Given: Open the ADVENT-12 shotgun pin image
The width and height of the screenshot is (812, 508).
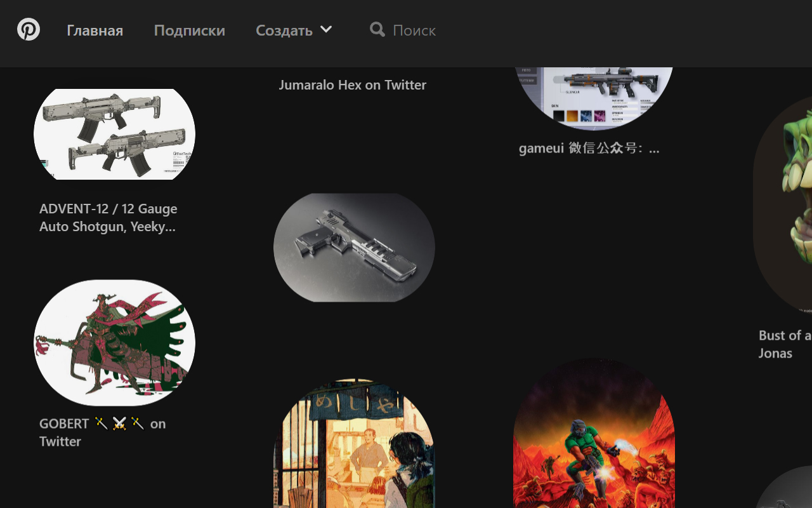Looking at the screenshot, I should [x=114, y=134].
